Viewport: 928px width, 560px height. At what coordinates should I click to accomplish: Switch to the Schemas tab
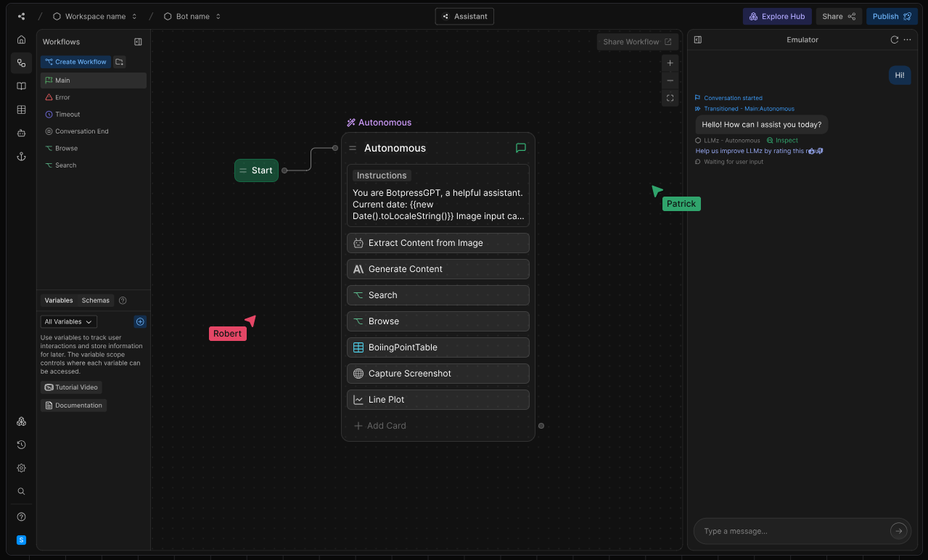[x=96, y=300]
